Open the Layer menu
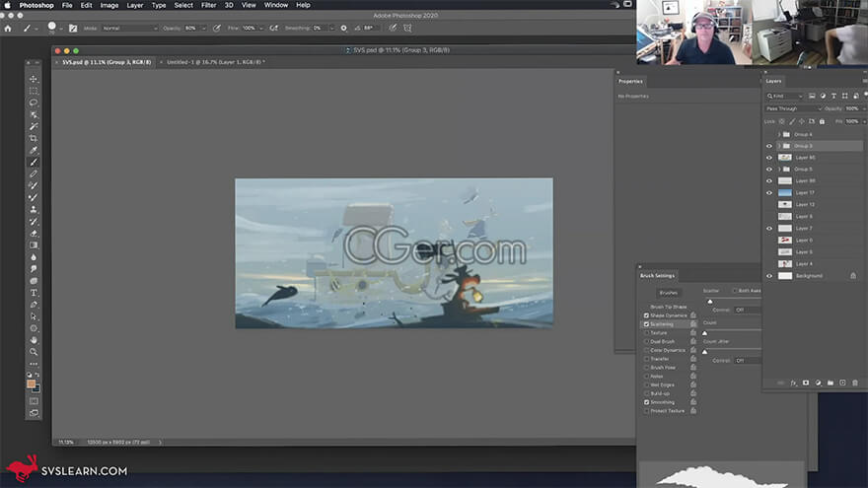 pos(134,5)
